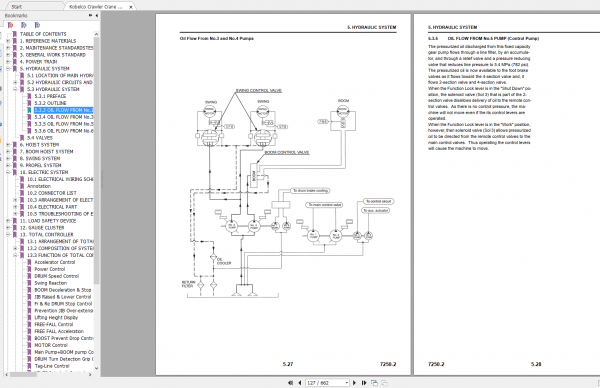
Task: Select the Tag-Line Control bookmark
Action: [x=52, y=366]
